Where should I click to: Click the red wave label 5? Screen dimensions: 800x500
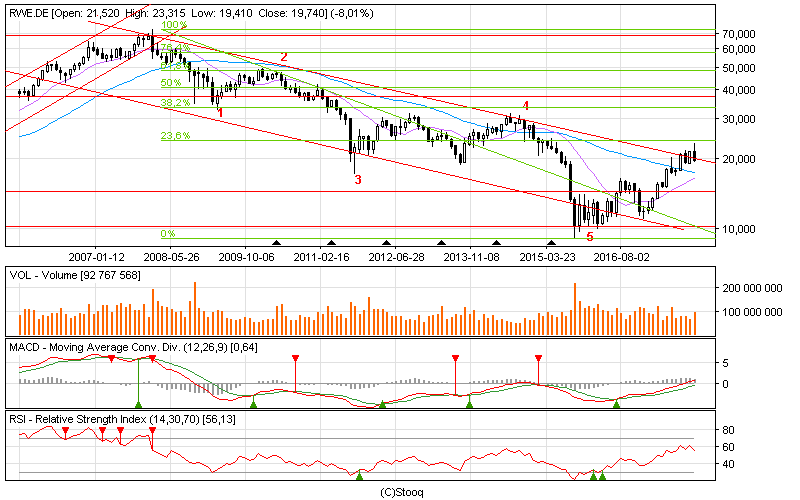(x=590, y=237)
